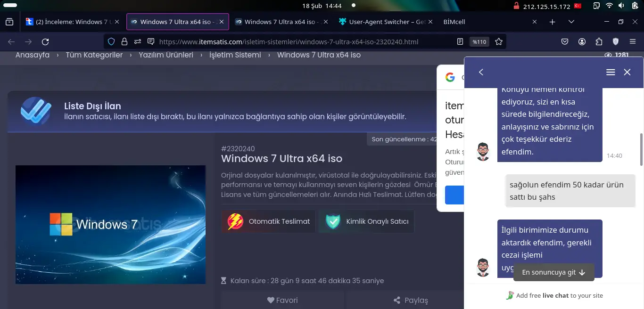Close the İnceleme tab
Screen dimensions: 644x309
(x=117, y=22)
